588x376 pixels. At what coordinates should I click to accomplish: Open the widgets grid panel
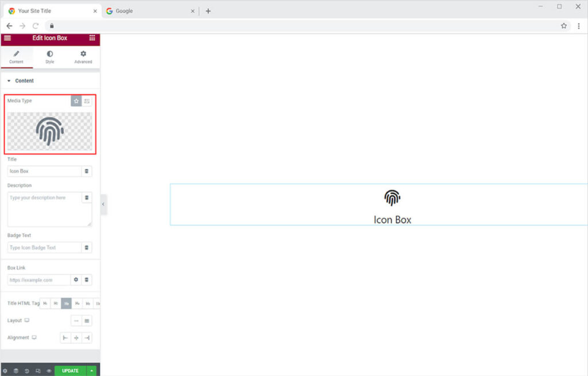(x=92, y=38)
